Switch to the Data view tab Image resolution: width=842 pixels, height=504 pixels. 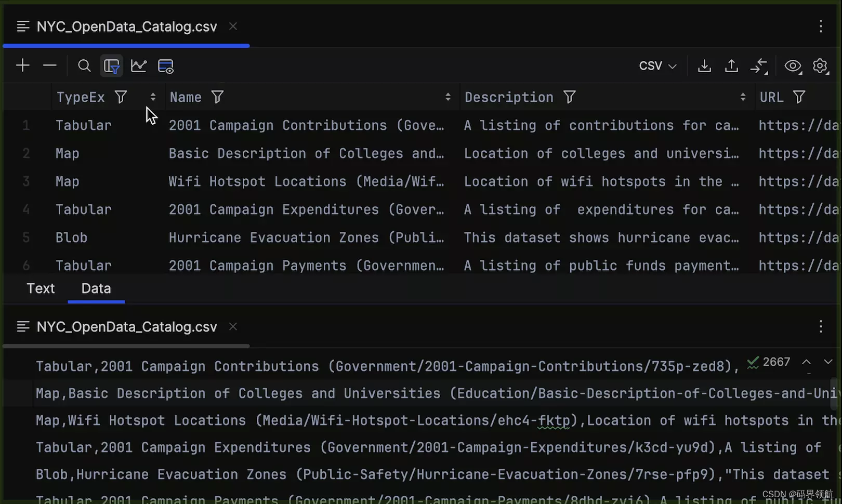(96, 288)
